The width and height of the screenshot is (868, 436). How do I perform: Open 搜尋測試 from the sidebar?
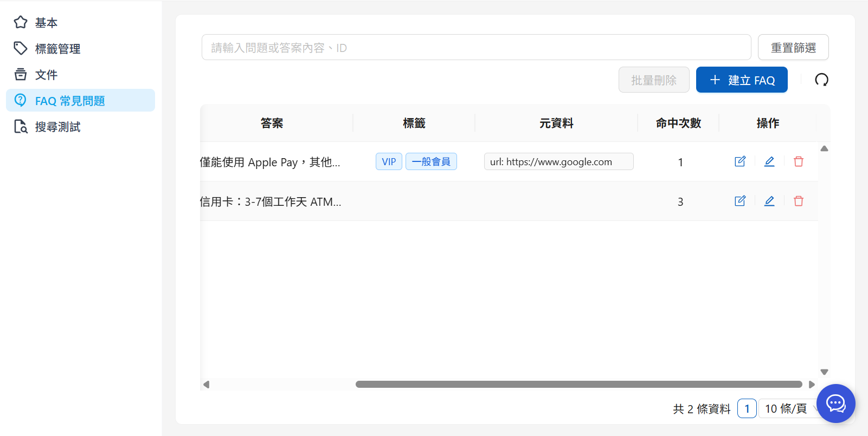[x=57, y=127]
